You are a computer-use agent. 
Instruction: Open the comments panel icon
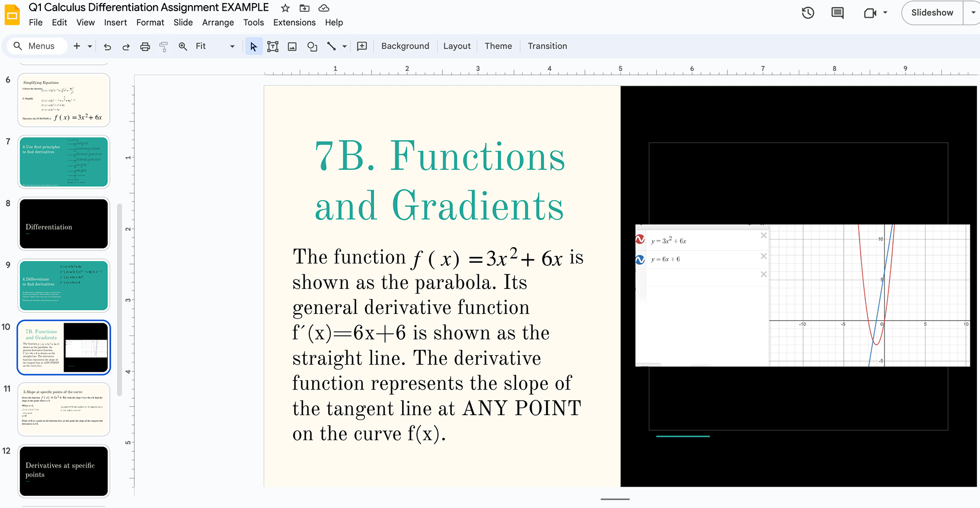(838, 13)
